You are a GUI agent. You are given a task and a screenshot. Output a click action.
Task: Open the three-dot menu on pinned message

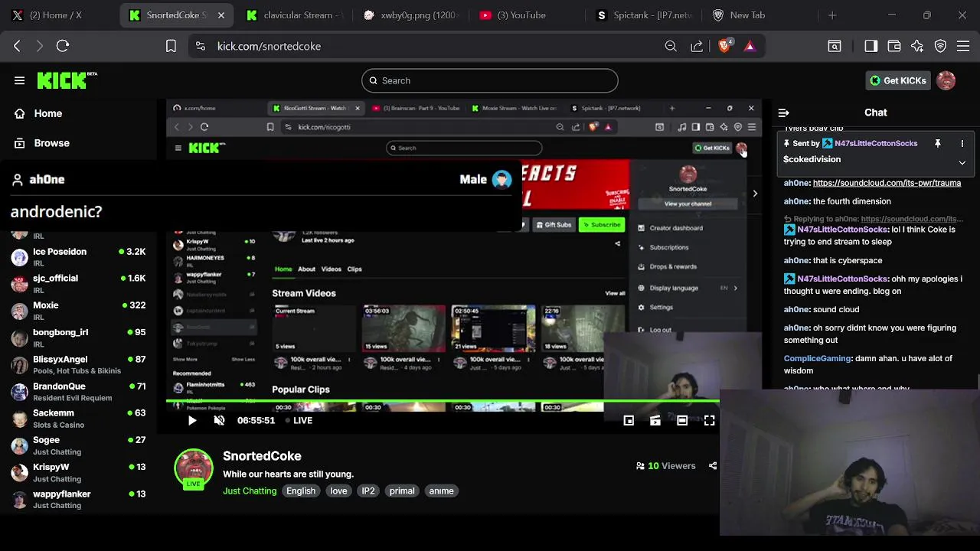coord(962,143)
